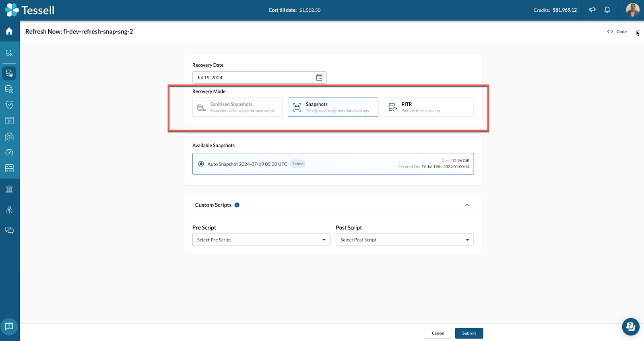Screen dimensions: 644x341
Task: Open the highlighted database settings sidebar icon
Action: tap(9, 73)
